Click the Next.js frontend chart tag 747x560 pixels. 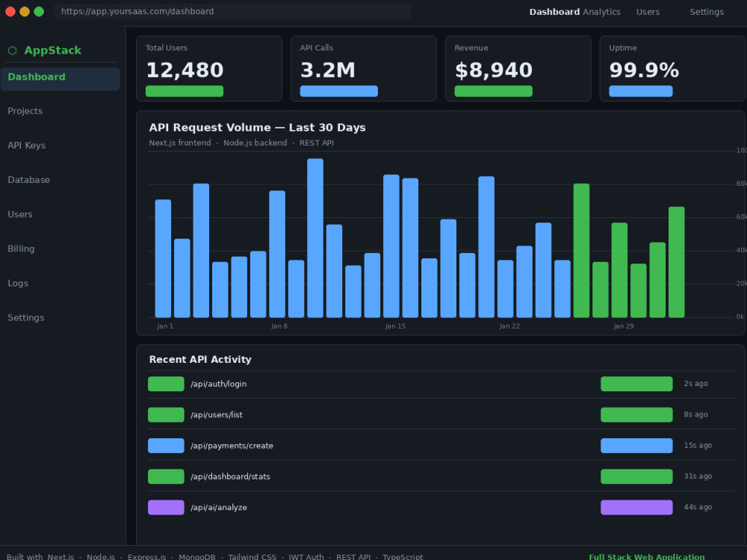click(x=180, y=143)
